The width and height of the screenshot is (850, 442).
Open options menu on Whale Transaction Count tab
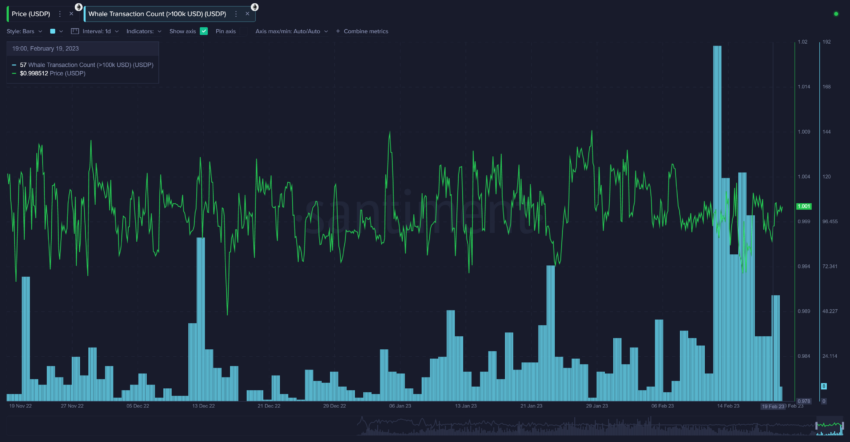point(236,14)
